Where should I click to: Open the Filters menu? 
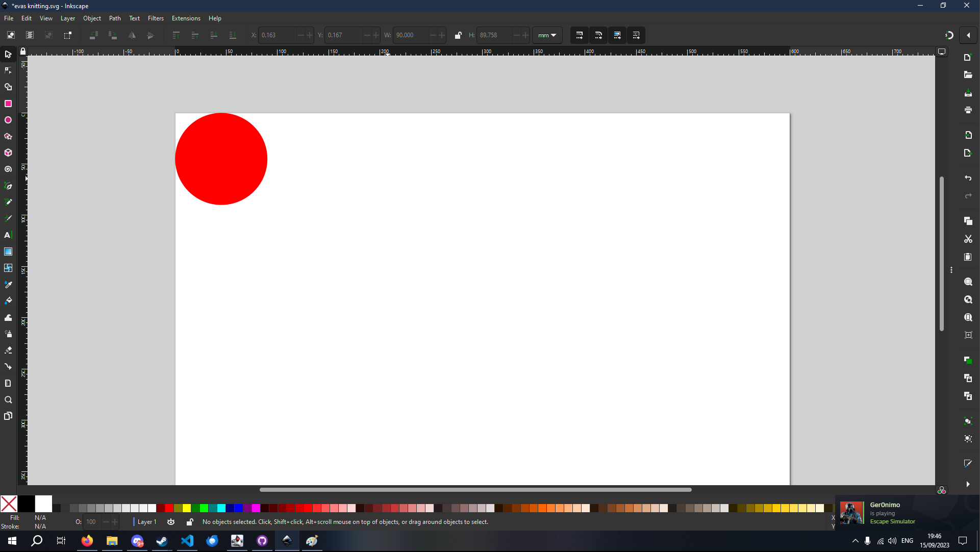[x=156, y=18]
